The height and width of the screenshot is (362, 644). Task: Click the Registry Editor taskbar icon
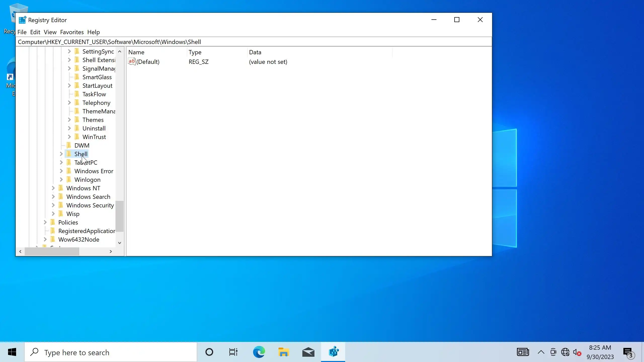(x=333, y=352)
